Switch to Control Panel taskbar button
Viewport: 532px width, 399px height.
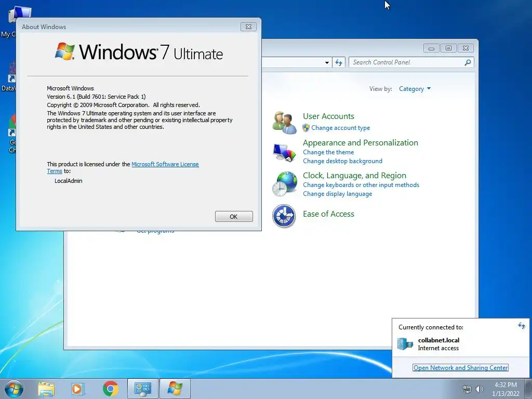pos(142,389)
